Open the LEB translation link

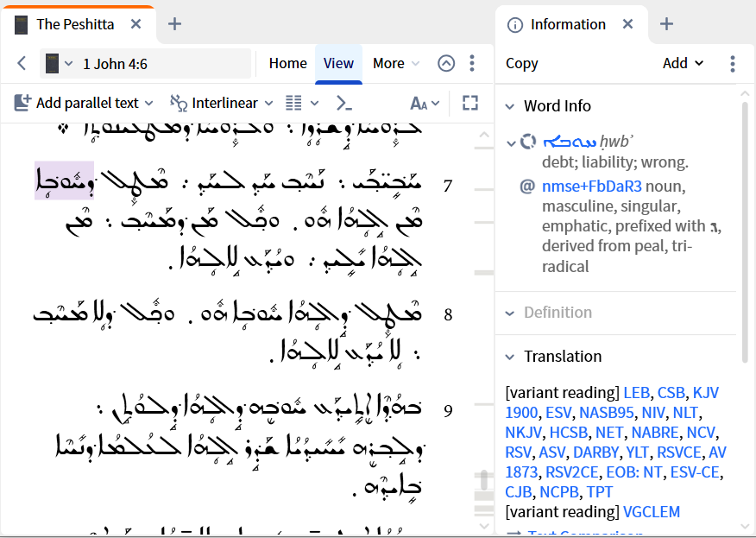[x=636, y=393]
